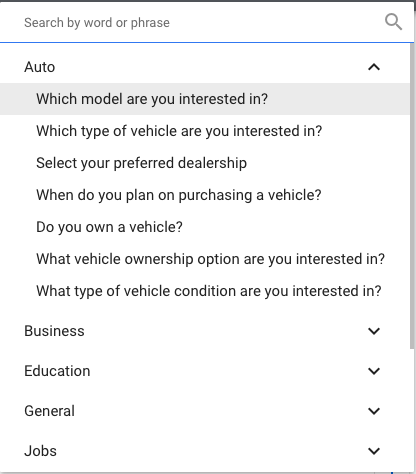Expand the General category chevron
This screenshot has width=416, height=474.
tap(374, 411)
